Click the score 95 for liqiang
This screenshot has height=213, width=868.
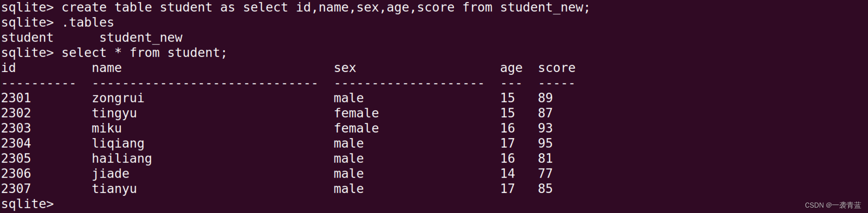tap(545, 144)
